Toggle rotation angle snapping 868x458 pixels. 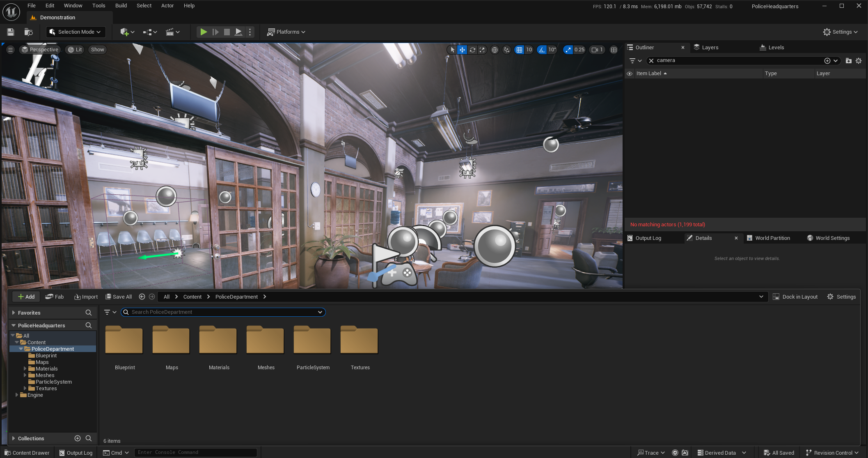542,50
